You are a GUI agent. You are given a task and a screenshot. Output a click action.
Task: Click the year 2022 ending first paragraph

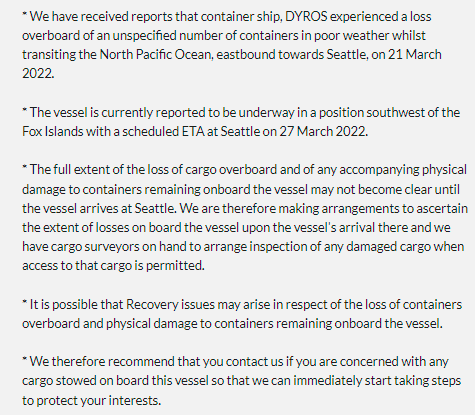[37, 73]
